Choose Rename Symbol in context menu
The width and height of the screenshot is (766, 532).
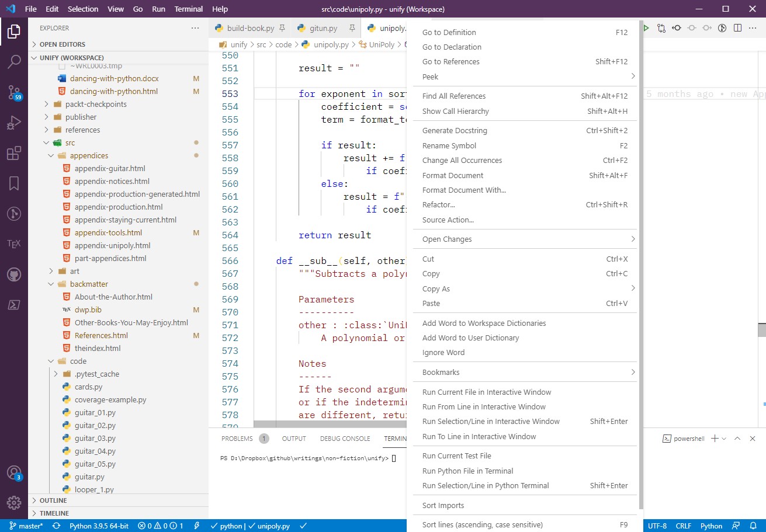[x=526, y=145]
